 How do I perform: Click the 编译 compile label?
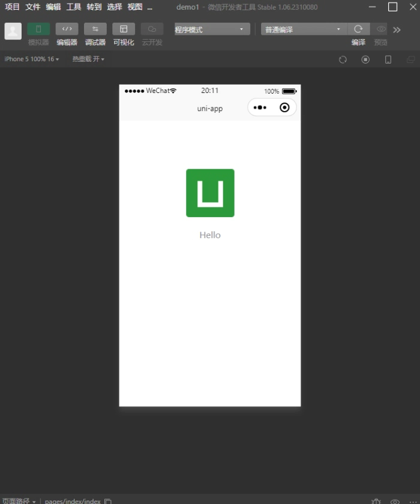coord(358,43)
